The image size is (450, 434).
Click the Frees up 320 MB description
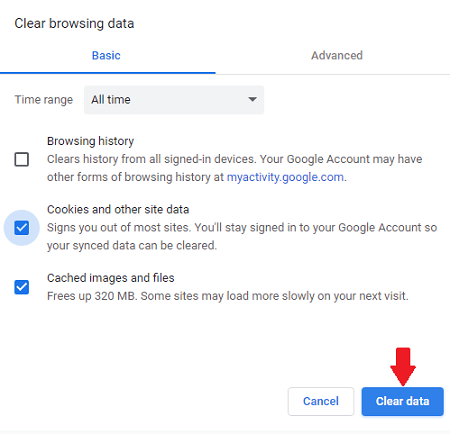pyautogui.click(x=228, y=296)
